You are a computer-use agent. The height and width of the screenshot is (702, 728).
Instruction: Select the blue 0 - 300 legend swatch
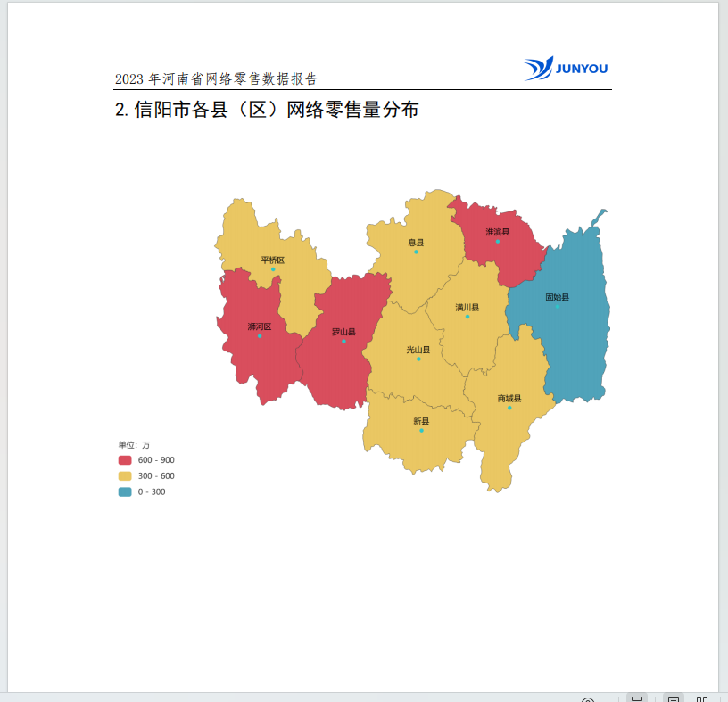coord(125,491)
